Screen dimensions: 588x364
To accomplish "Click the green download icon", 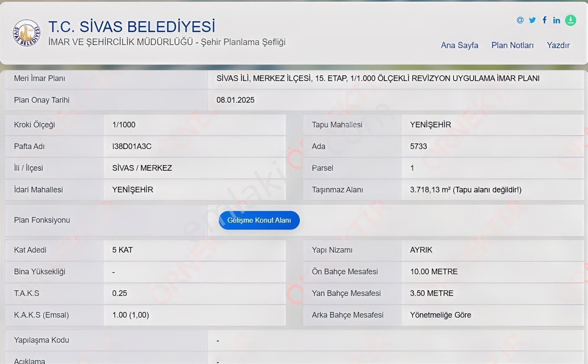I will click(571, 20).
